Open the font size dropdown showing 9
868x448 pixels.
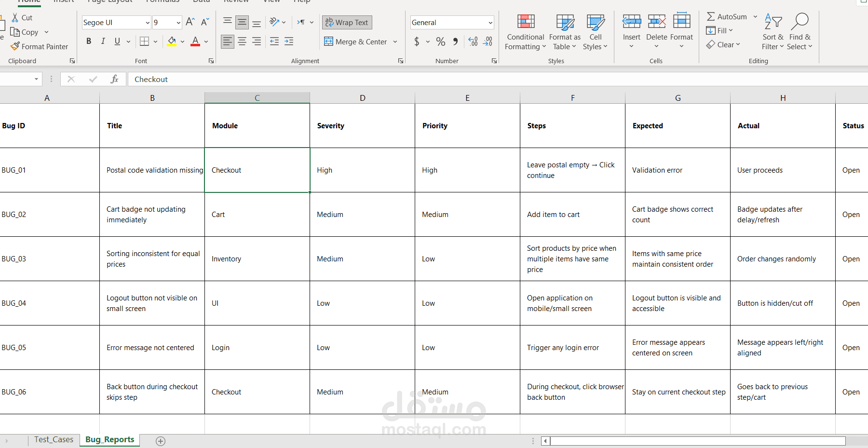click(178, 23)
